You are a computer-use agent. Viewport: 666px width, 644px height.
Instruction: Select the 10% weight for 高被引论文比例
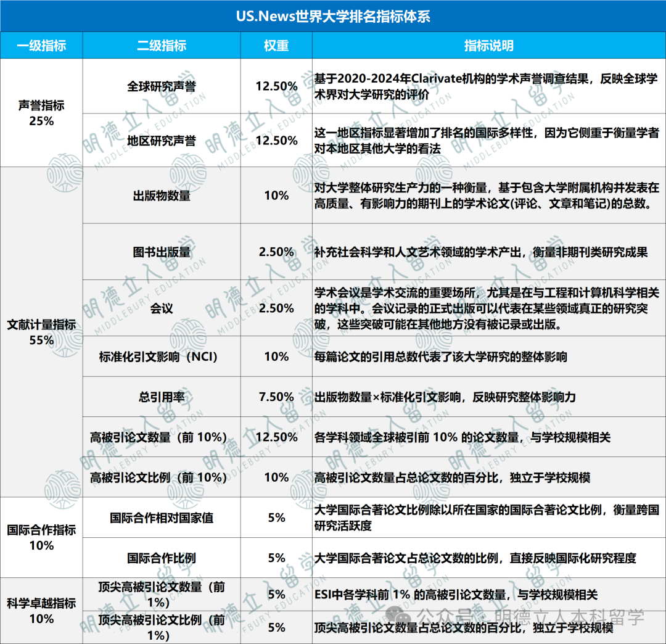[276, 477]
